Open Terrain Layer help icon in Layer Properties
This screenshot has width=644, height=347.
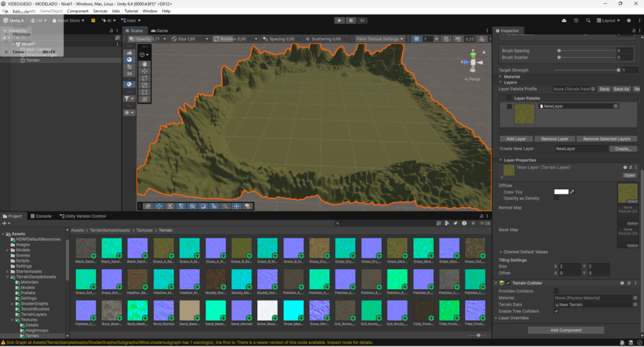tap(625, 167)
